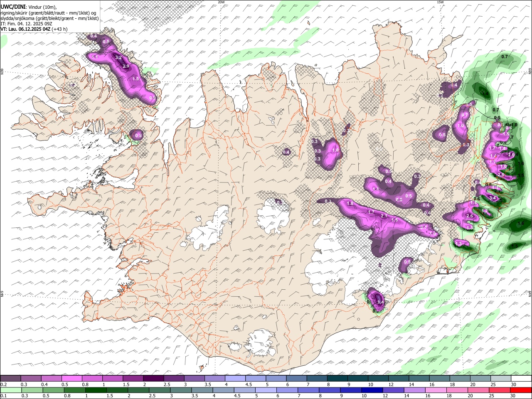Pick dark teal snow swatch labeled 8
The width and height of the screenshot is (532, 399).
[337, 379]
